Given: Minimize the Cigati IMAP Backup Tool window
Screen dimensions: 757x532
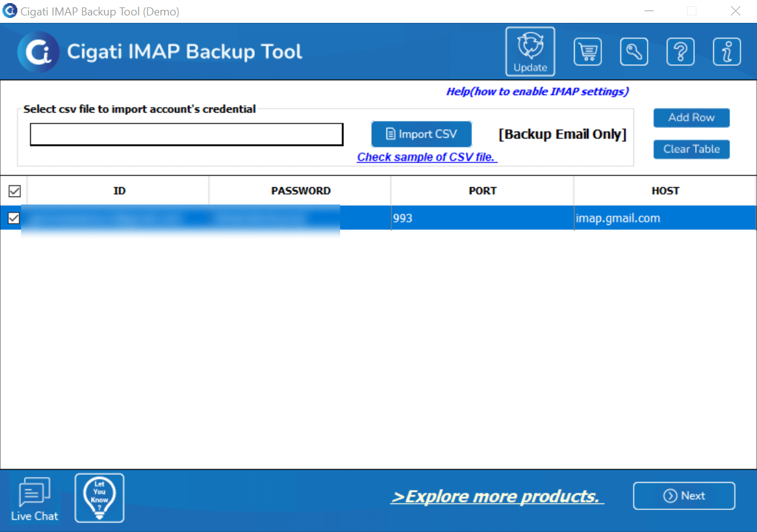Looking at the screenshot, I should [x=649, y=11].
